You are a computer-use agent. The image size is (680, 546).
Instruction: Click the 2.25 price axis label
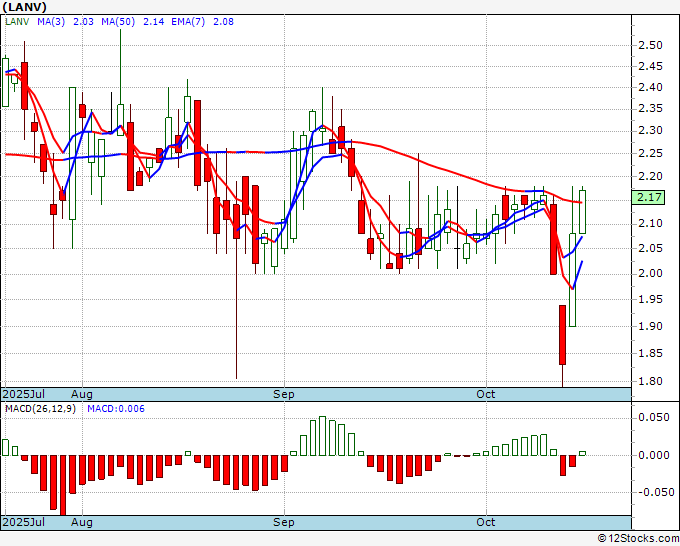point(651,153)
